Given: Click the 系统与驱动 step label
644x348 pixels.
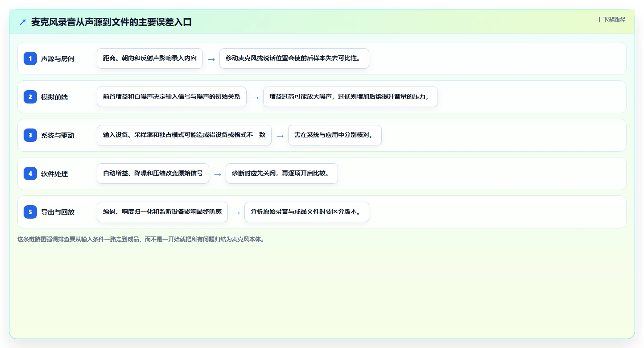Looking at the screenshot, I should [x=58, y=136].
